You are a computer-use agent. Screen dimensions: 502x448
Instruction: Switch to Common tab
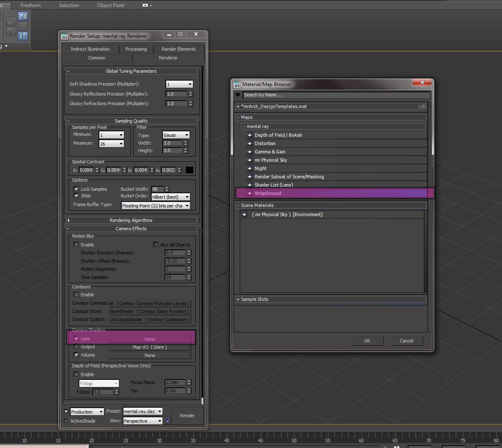tap(97, 58)
